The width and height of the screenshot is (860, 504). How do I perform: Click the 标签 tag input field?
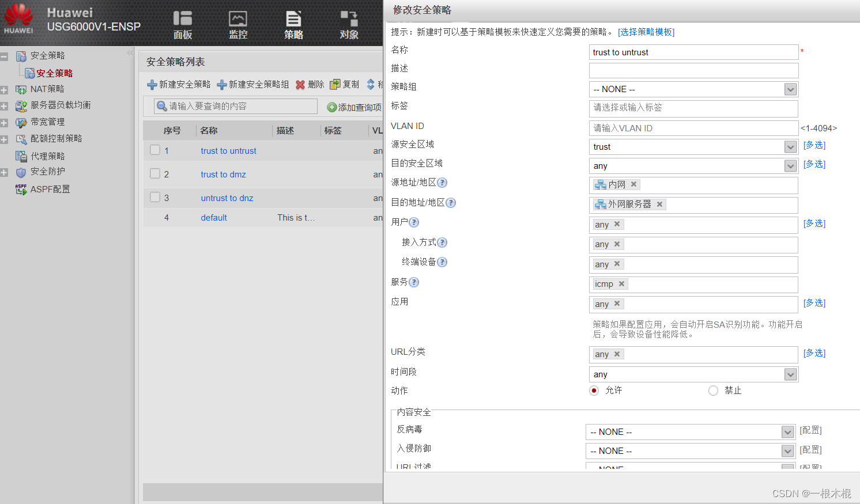point(693,108)
